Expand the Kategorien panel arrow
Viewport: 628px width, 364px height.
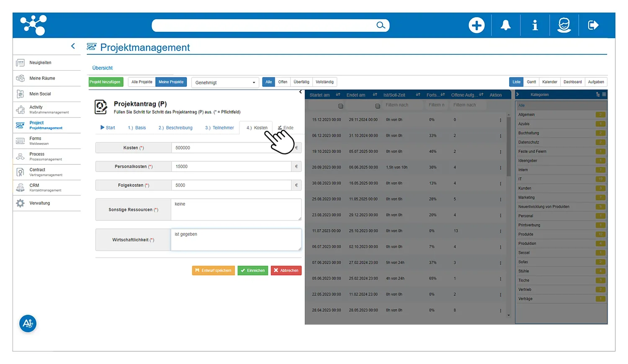(517, 95)
